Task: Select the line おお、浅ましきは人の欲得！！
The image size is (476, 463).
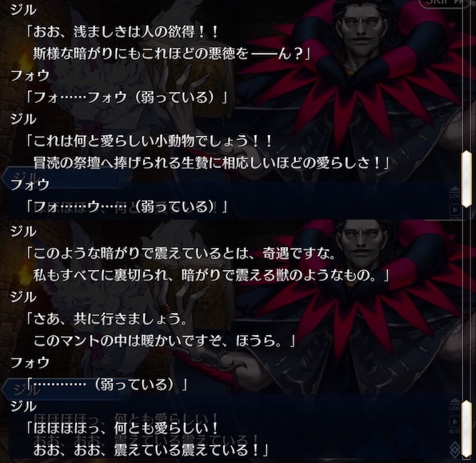Action: coord(123,31)
